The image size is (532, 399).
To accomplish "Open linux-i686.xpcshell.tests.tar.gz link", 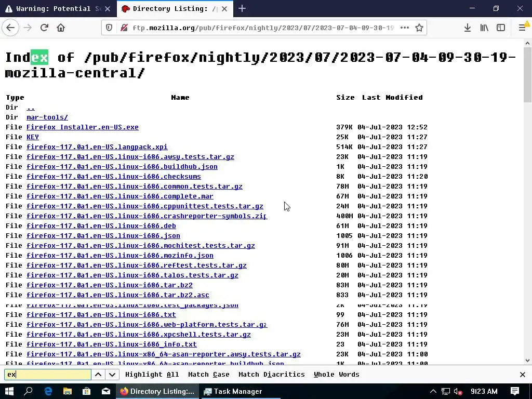I will (138, 334).
